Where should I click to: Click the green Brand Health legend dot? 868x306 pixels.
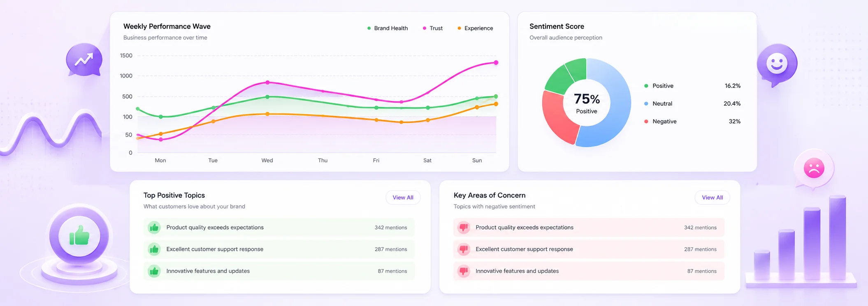(369, 28)
